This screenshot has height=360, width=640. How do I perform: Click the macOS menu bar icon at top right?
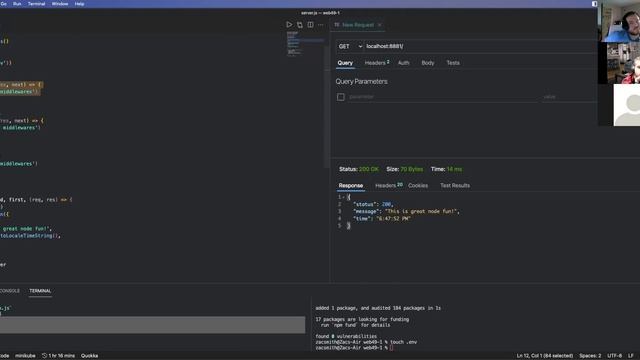coord(594,4)
